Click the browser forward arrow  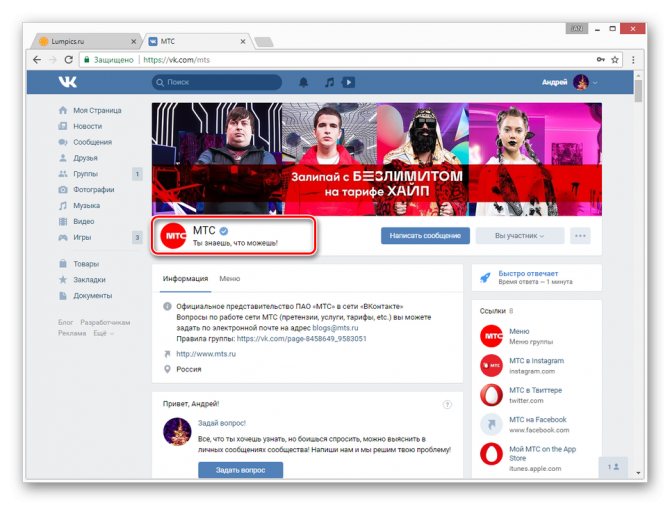[x=53, y=60]
